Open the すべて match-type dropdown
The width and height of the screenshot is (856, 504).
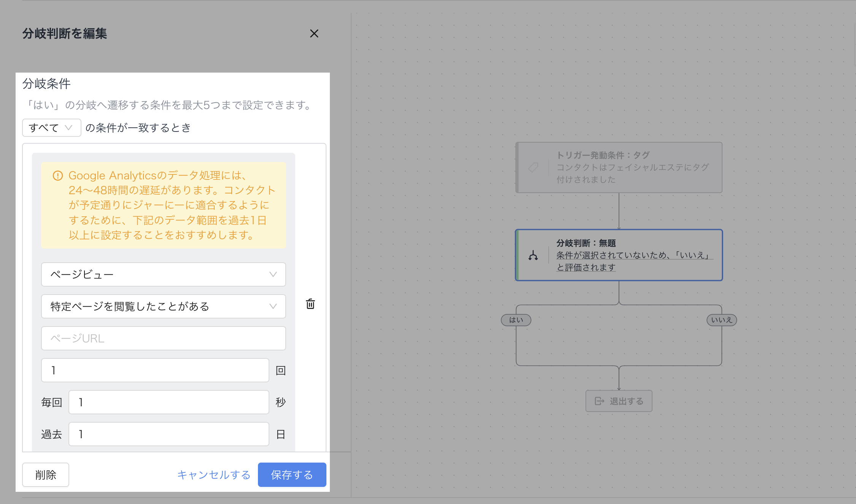pos(51,128)
